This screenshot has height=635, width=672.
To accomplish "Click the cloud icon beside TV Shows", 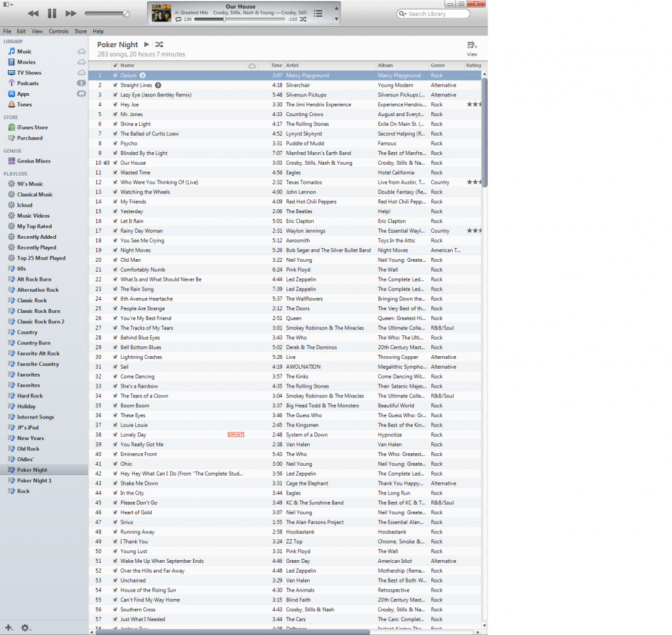I will (x=81, y=73).
